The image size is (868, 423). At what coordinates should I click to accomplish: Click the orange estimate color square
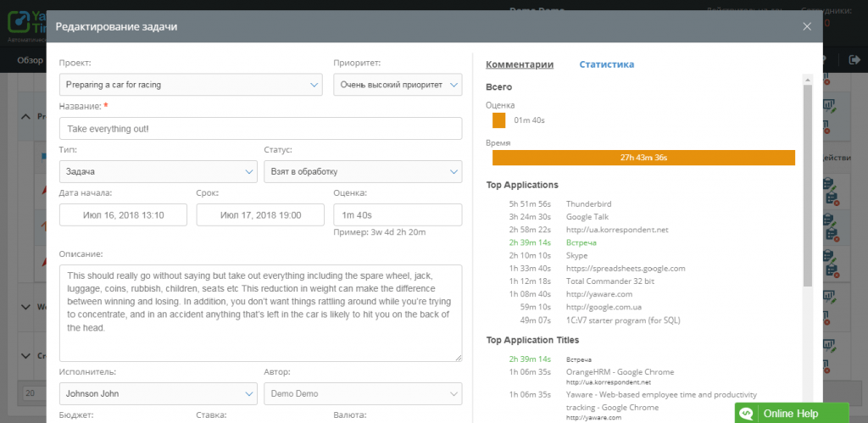[x=499, y=120]
